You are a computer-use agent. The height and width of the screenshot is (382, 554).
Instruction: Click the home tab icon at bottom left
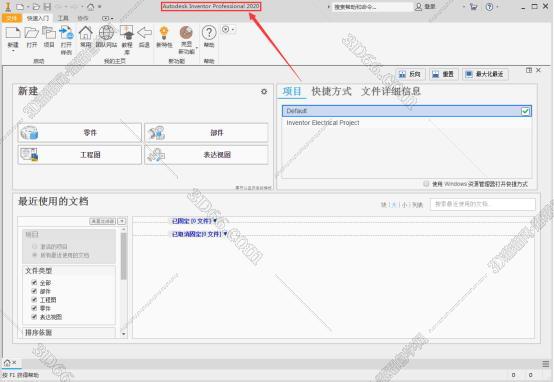click(7, 363)
